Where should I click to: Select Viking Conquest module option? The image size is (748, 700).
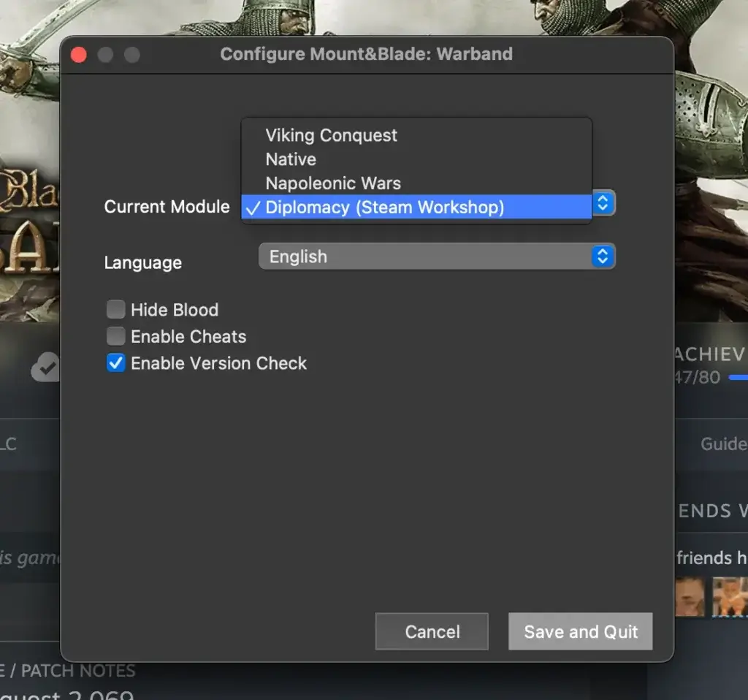point(416,135)
